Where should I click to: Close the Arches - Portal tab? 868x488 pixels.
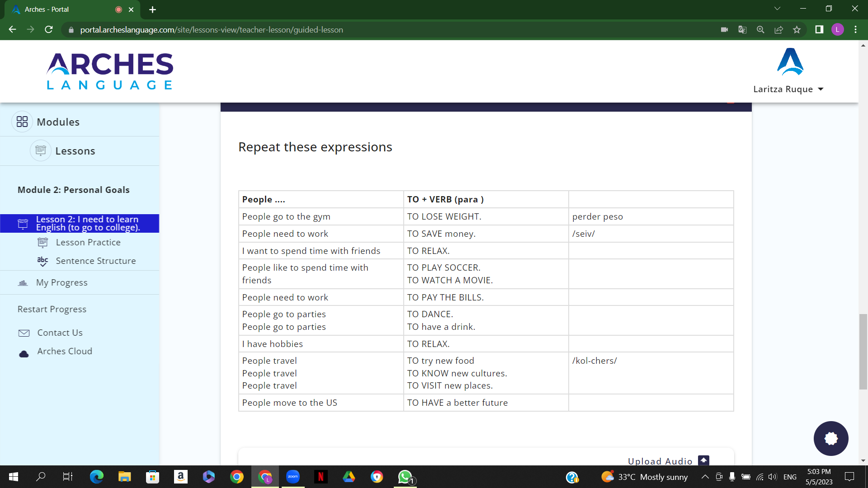coord(131,9)
